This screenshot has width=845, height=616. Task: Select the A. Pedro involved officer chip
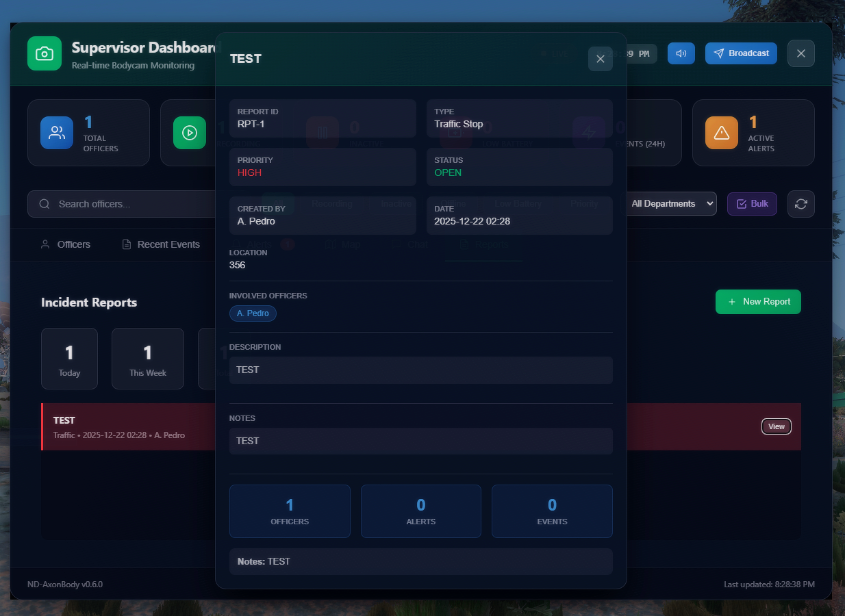pos(253,313)
